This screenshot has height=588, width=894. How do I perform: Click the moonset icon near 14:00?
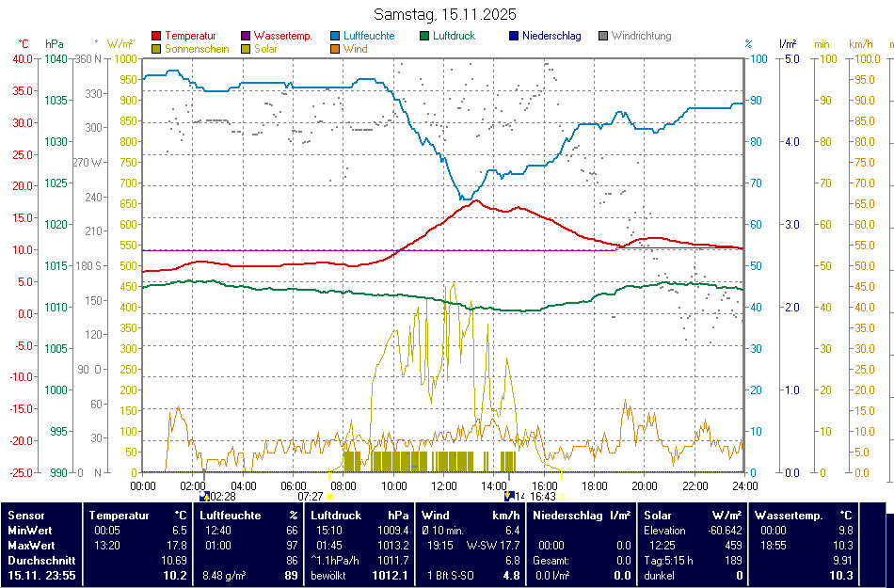[509, 495]
